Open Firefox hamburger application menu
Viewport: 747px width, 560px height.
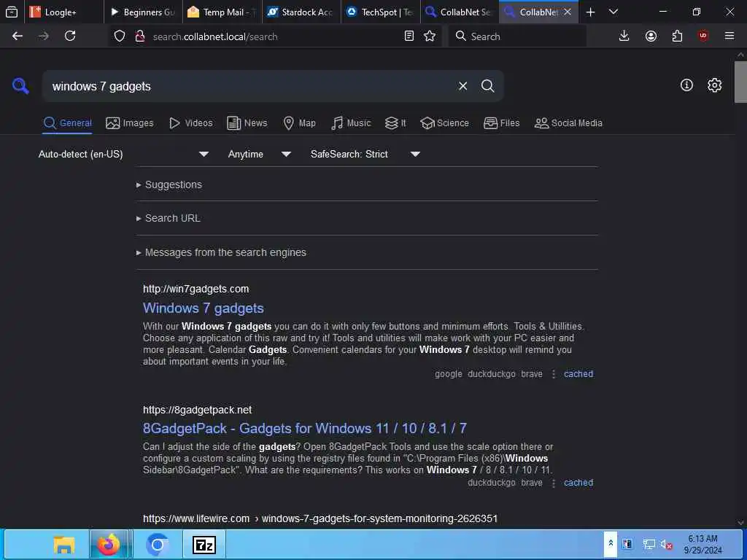click(x=729, y=36)
